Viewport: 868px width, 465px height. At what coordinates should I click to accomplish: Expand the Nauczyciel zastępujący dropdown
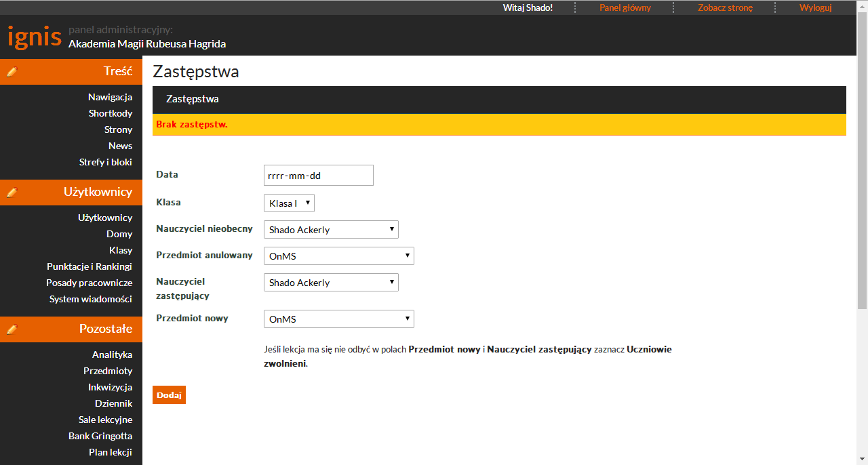[x=331, y=283]
